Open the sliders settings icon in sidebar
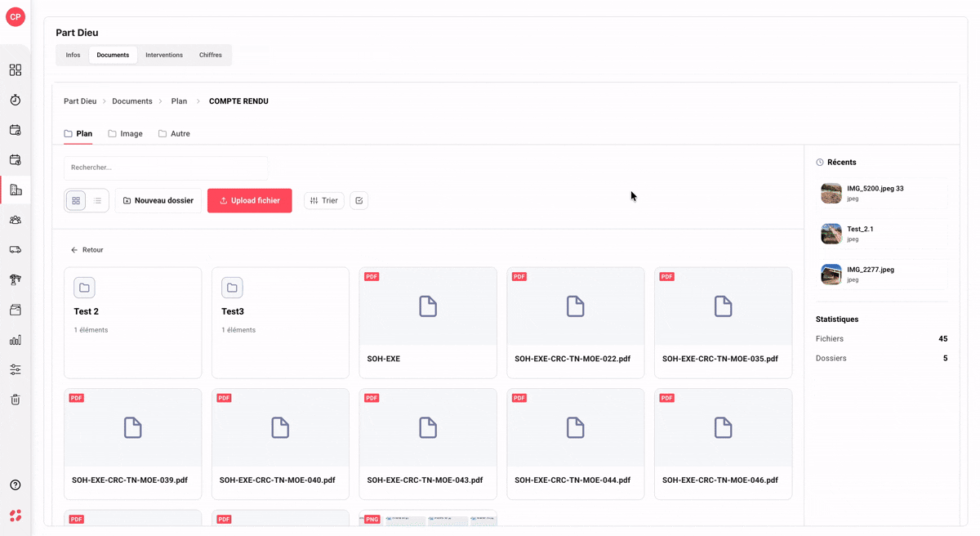 (15, 369)
